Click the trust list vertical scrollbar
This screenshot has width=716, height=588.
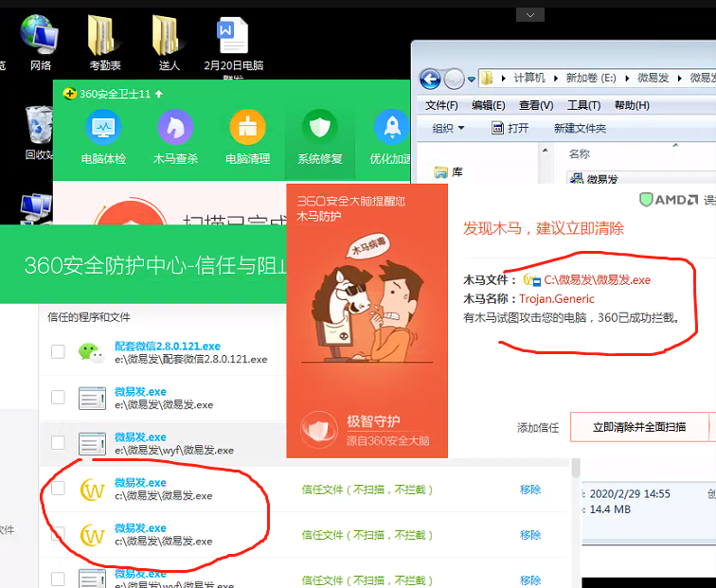[576, 468]
